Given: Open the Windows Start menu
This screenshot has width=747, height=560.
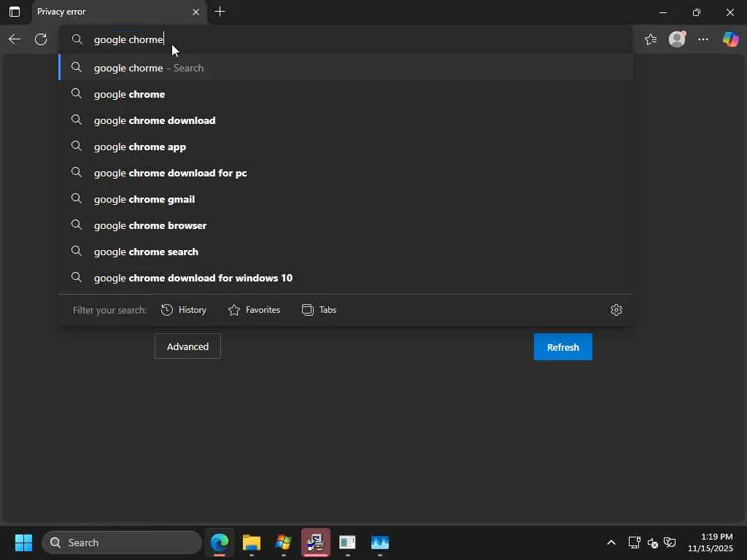Looking at the screenshot, I should coord(23,542).
